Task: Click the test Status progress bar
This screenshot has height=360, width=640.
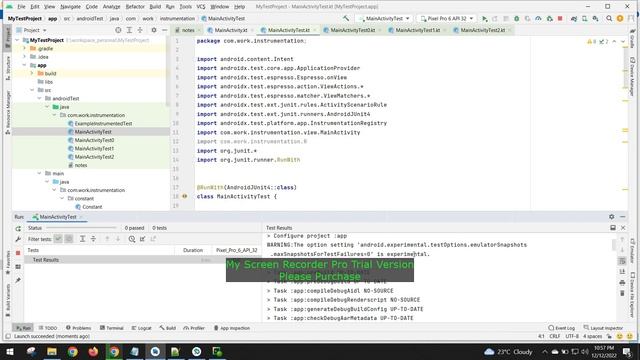Action: (x=81, y=228)
